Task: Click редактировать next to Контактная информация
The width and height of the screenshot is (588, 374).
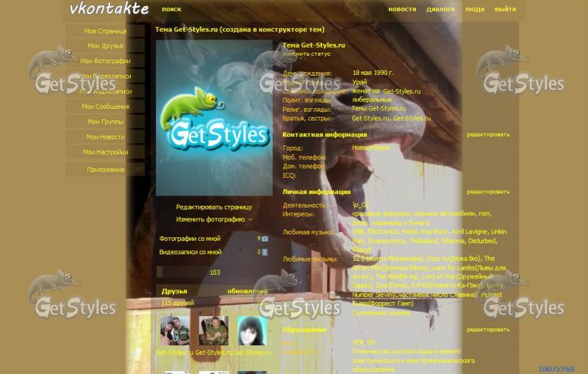Action: pyautogui.click(x=488, y=134)
